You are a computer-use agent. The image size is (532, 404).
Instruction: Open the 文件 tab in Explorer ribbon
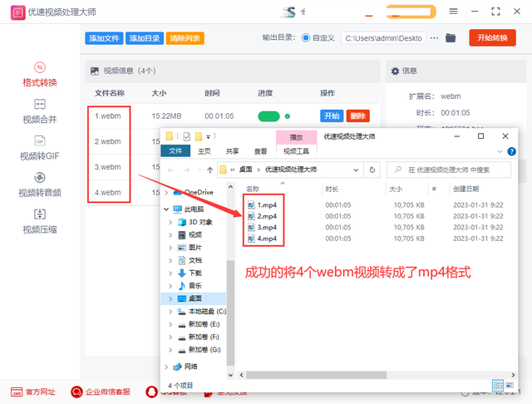[175, 151]
